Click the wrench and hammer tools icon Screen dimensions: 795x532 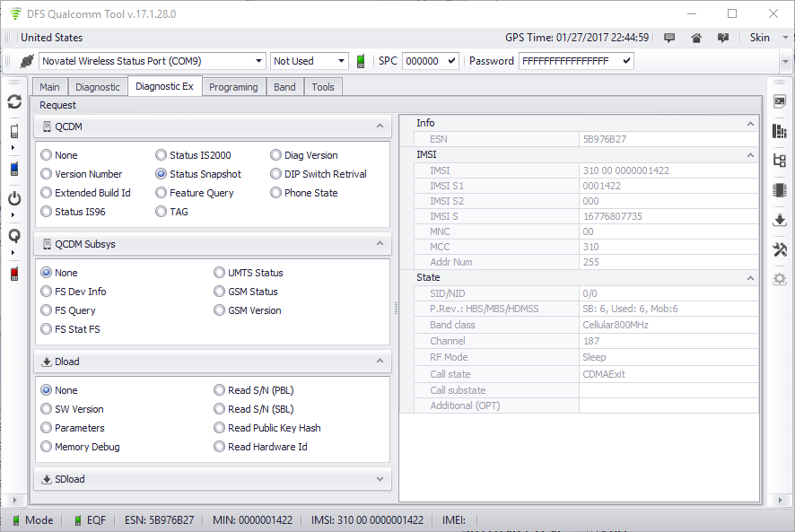tap(779, 249)
